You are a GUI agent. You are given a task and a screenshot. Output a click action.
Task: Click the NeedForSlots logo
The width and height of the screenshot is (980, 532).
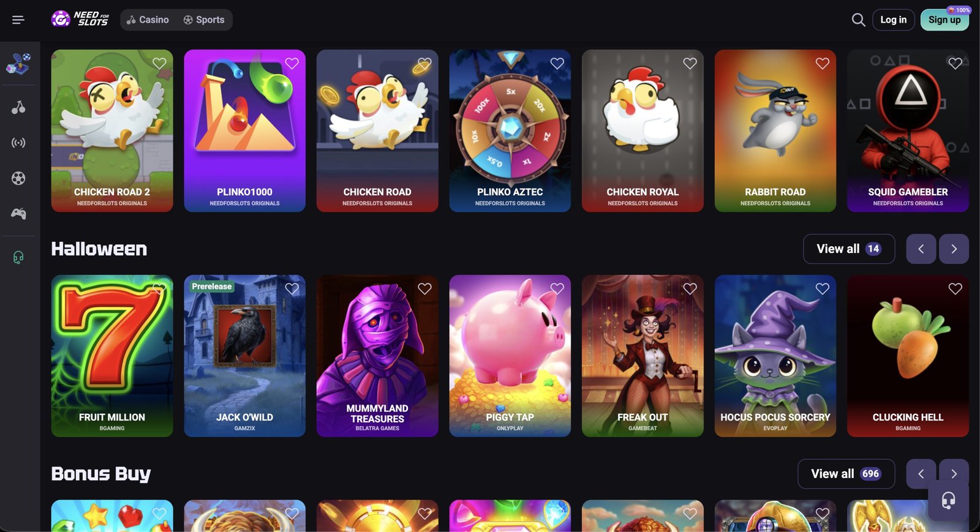[80, 19]
